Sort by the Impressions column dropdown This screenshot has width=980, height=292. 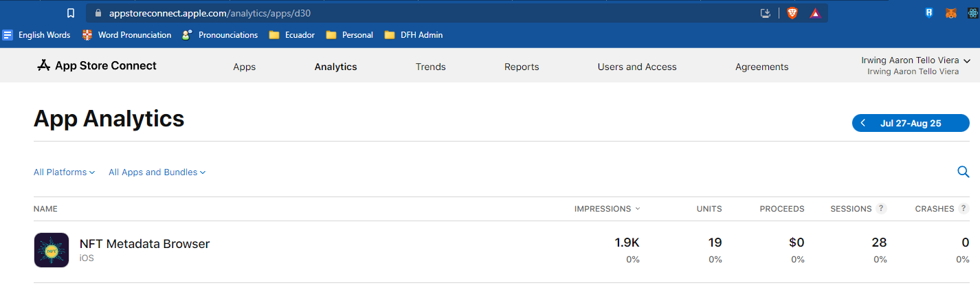click(x=608, y=209)
